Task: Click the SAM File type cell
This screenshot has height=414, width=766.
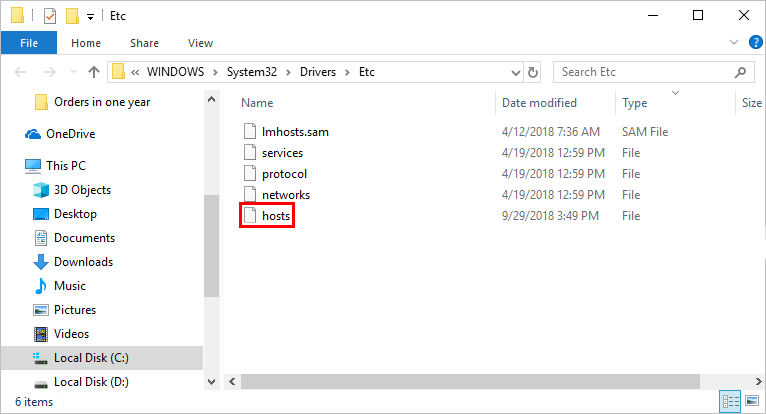Action: tap(645, 132)
